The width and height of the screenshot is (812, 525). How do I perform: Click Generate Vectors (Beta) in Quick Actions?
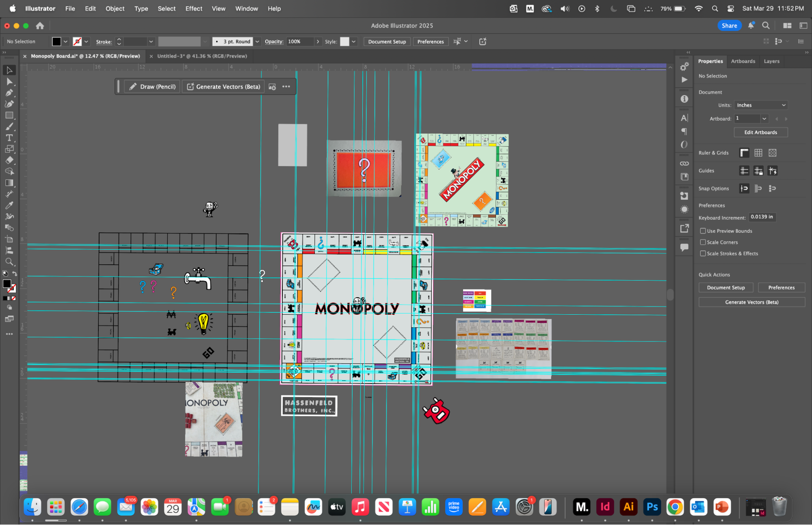point(751,302)
